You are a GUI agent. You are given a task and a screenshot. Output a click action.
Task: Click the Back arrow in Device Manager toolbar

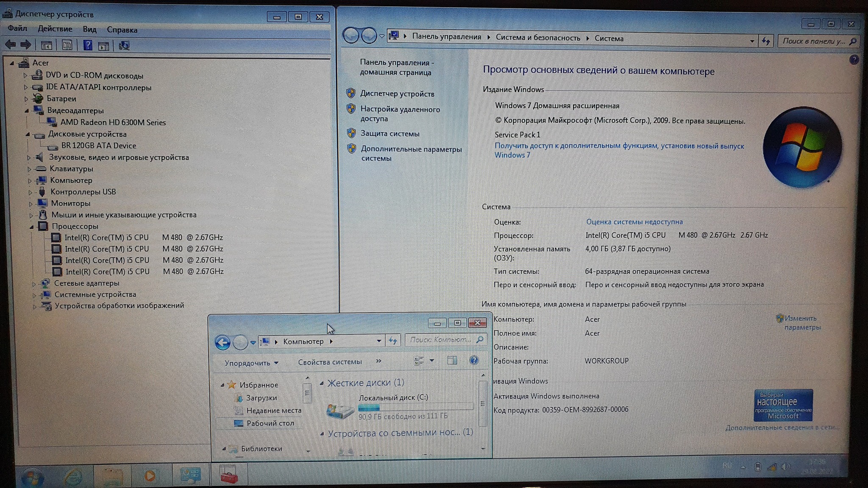pos(11,45)
